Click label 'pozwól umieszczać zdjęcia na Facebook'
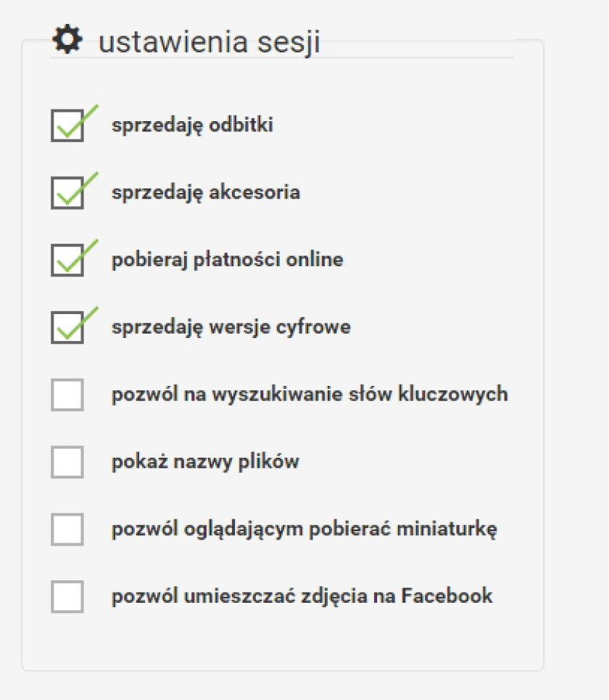Image resolution: width=609 pixels, height=700 pixels. tap(302, 597)
